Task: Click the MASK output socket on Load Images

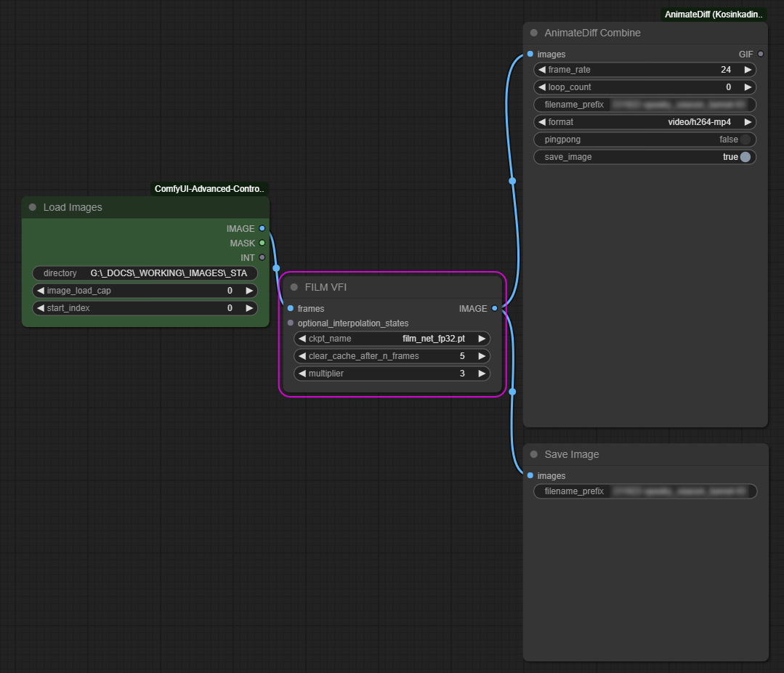Action: pyautogui.click(x=262, y=243)
